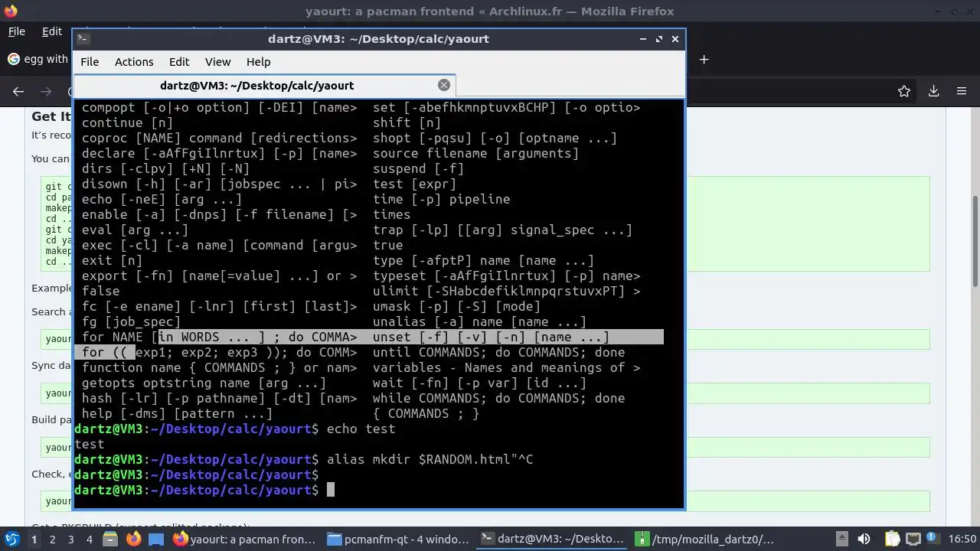Switch to the Firefox tab 'egg with'
980x551 pixels.
(x=38, y=59)
